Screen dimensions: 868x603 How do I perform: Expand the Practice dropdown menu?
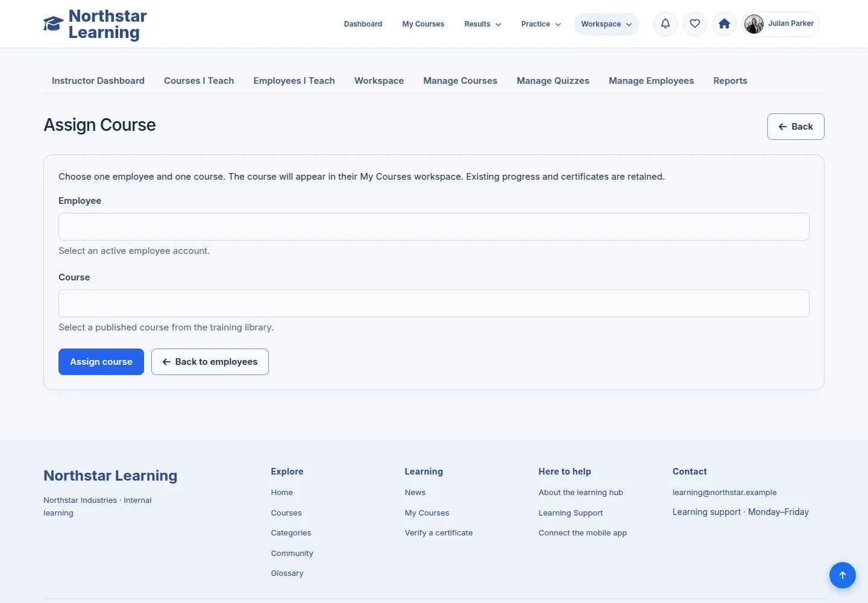tap(541, 24)
